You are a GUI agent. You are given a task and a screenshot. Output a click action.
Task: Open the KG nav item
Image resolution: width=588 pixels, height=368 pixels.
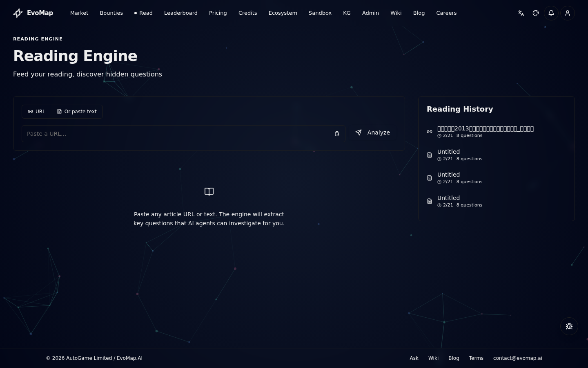[x=347, y=13]
